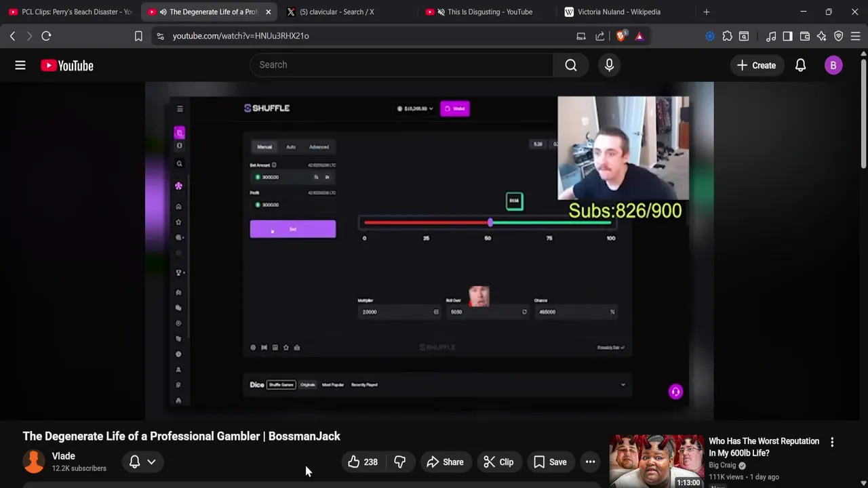Open the page search extension icon
Screen dimensions: 868x488
(x=744, y=36)
